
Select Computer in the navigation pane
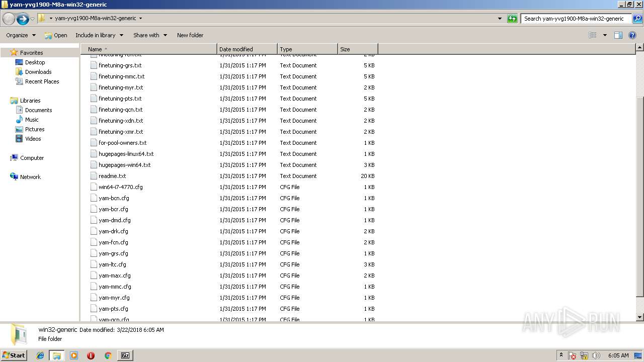[32, 158]
